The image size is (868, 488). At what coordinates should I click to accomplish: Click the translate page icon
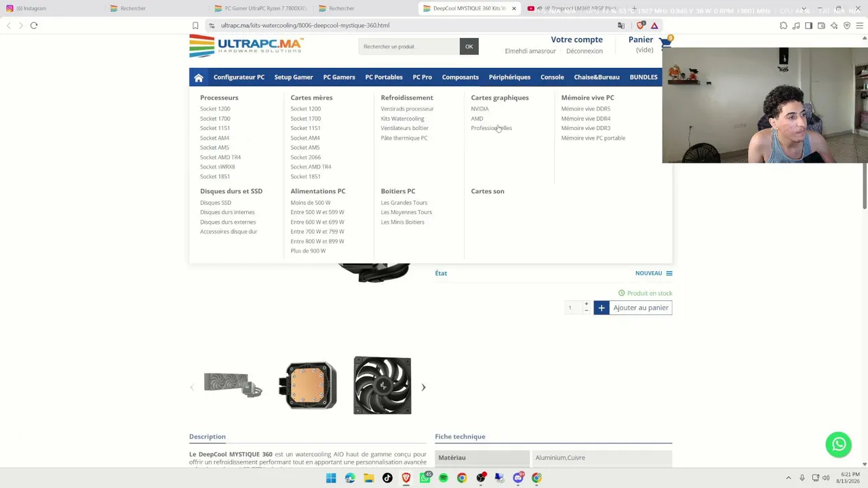click(x=621, y=26)
